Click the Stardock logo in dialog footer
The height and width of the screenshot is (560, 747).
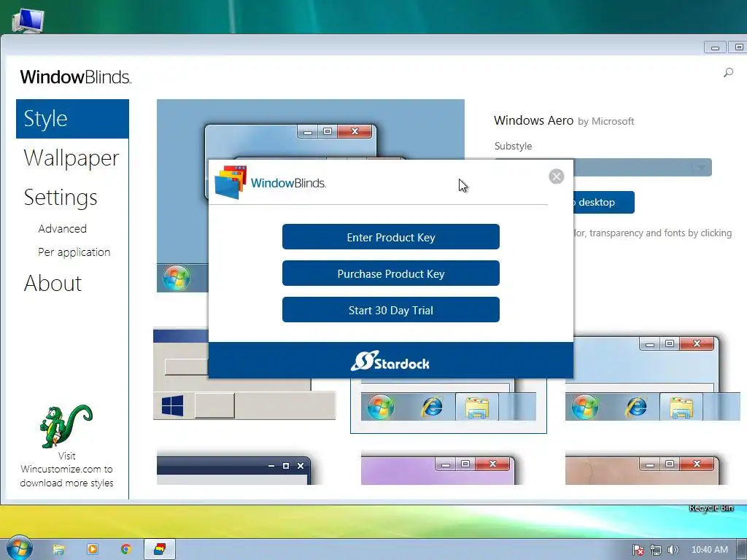click(390, 362)
